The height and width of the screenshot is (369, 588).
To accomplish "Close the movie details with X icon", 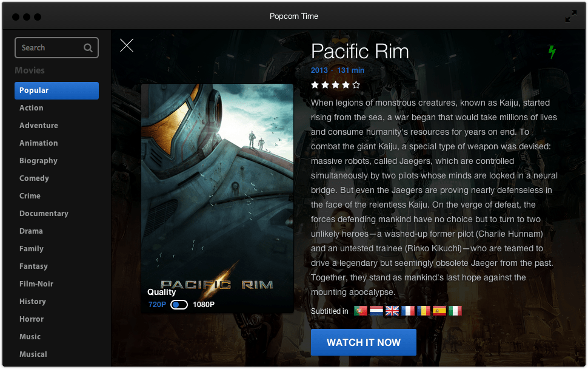I will (x=126, y=46).
